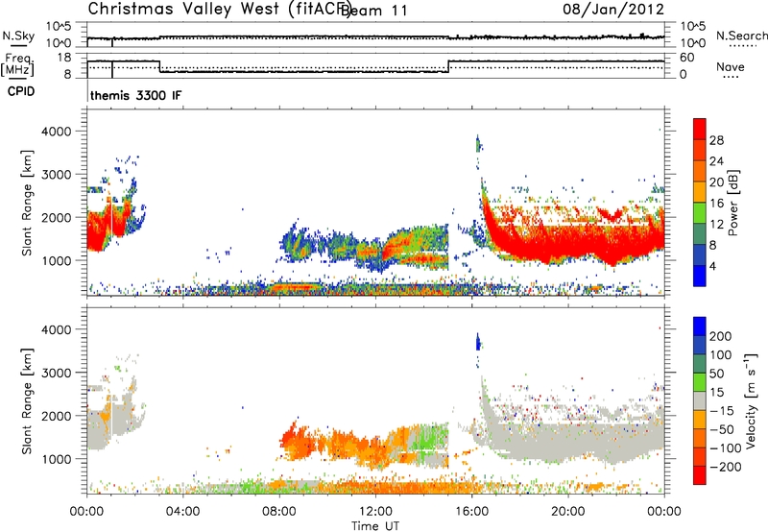Image resolution: width=768 pixels, height=532 pixels.
Task: Click the "08:00" time tick label
Action: coord(279,512)
